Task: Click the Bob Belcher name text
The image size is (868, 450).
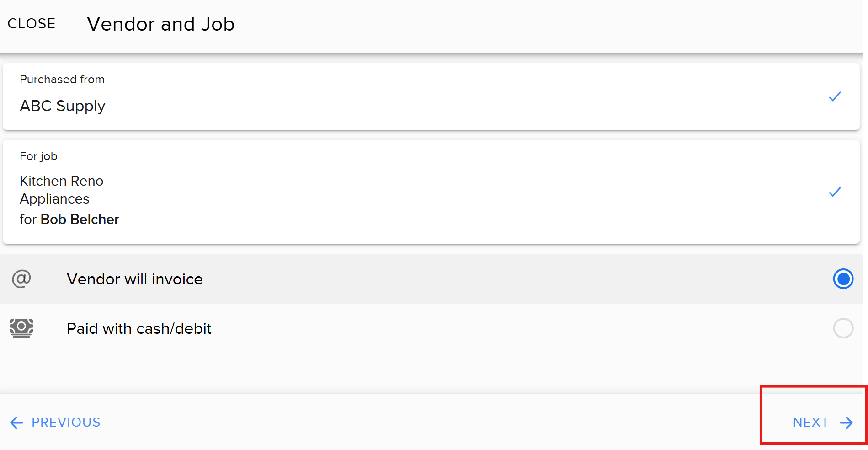Action: coord(80,219)
